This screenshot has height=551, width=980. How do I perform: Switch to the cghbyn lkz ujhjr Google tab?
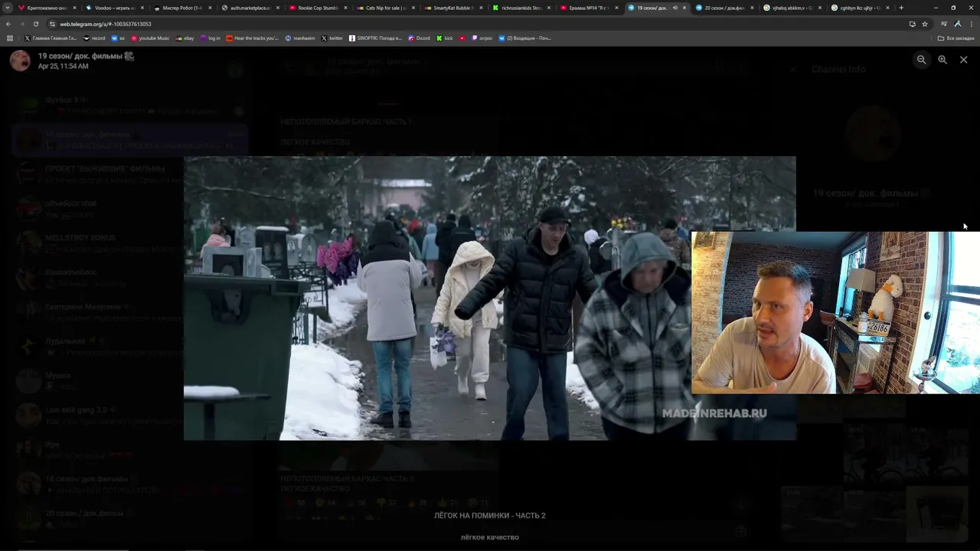860,8
